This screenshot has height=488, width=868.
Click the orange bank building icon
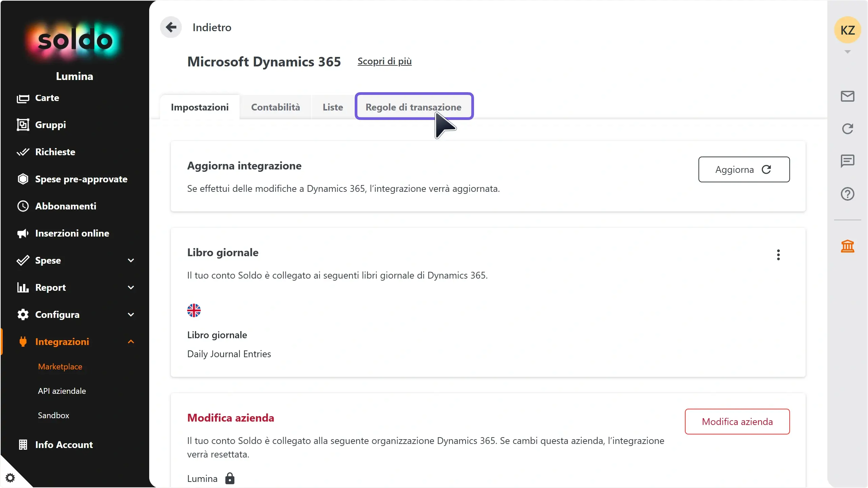pos(847,246)
